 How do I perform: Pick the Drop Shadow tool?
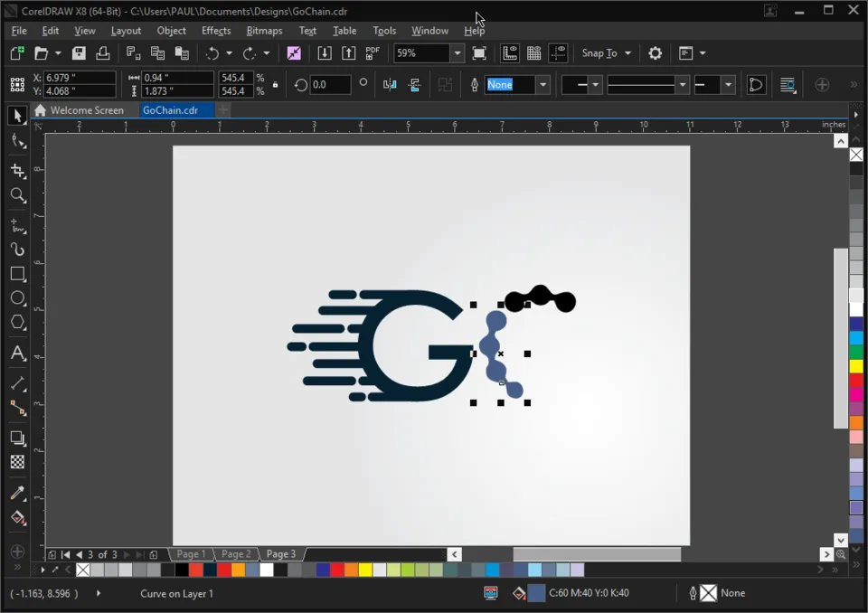(18, 438)
